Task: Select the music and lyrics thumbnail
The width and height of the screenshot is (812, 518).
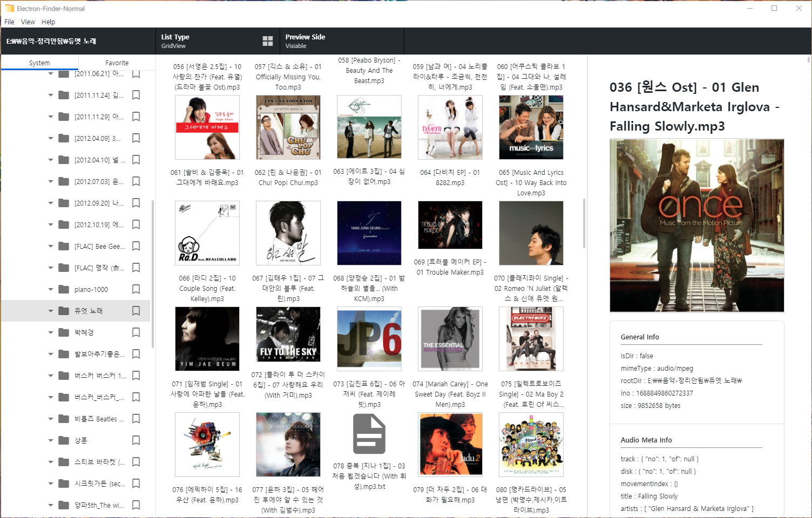Action: click(x=531, y=127)
